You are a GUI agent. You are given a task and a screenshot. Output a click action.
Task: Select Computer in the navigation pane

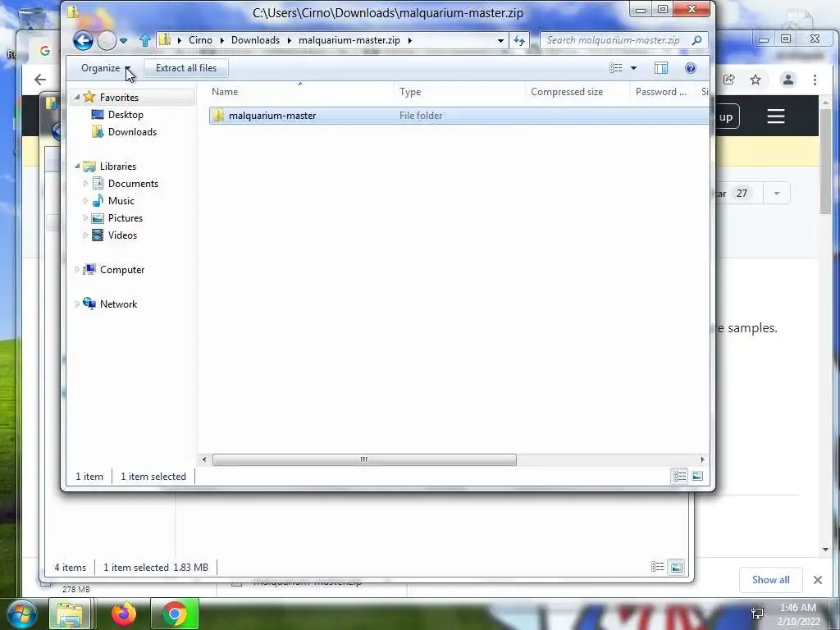[x=122, y=269]
